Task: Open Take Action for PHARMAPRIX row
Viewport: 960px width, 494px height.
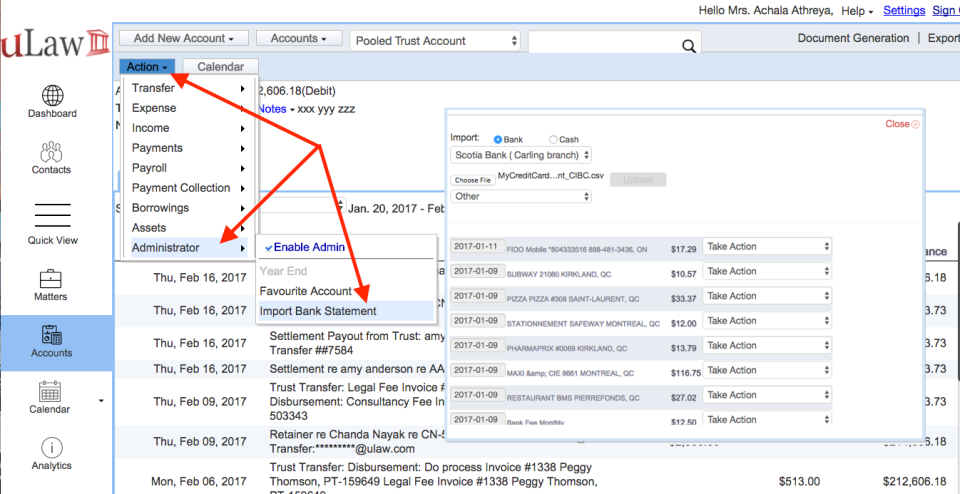Action: point(767,345)
